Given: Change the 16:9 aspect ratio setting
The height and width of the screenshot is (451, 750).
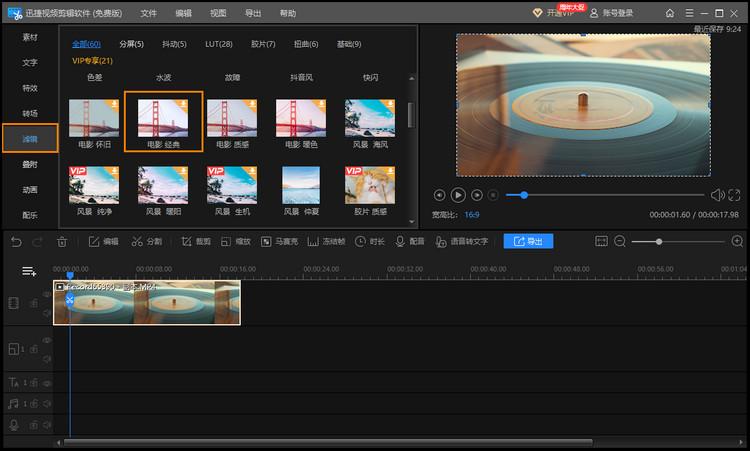Looking at the screenshot, I should pyautogui.click(x=472, y=215).
